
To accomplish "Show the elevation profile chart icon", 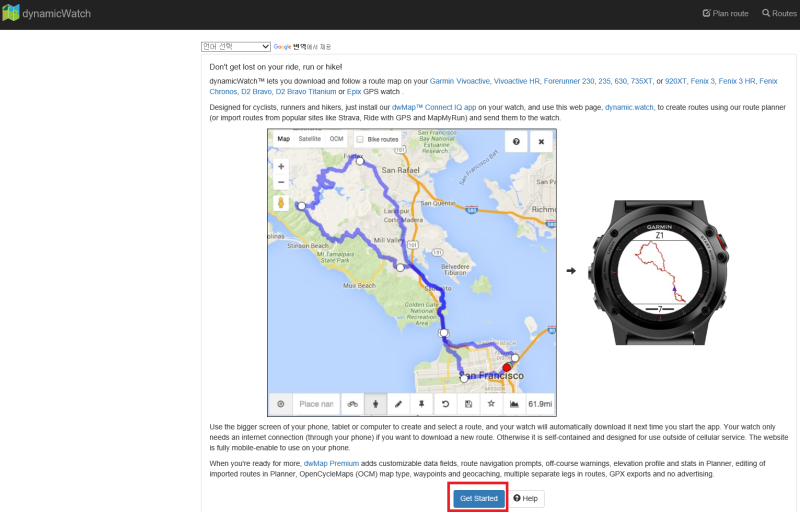I will point(514,404).
